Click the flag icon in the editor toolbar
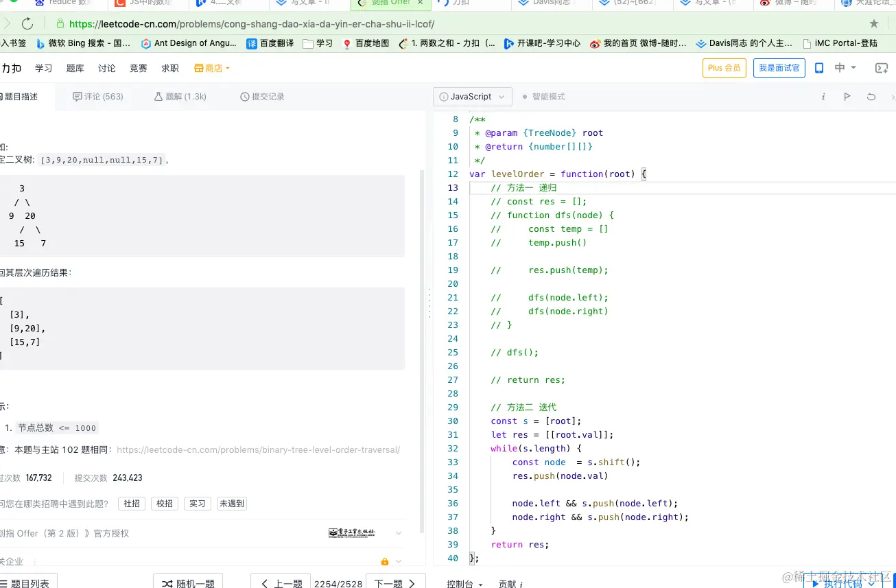The height and width of the screenshot is (588, 896). [847, 97]
